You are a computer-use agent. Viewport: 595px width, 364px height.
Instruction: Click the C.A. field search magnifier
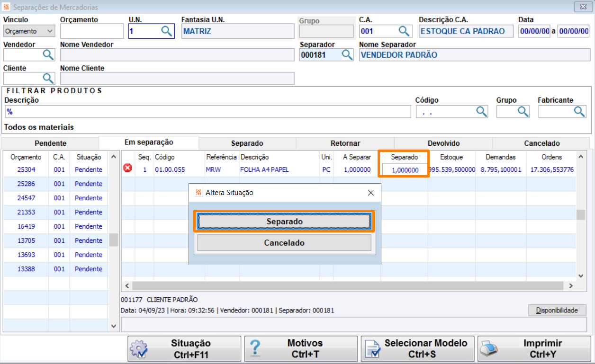tap(404, 31)
